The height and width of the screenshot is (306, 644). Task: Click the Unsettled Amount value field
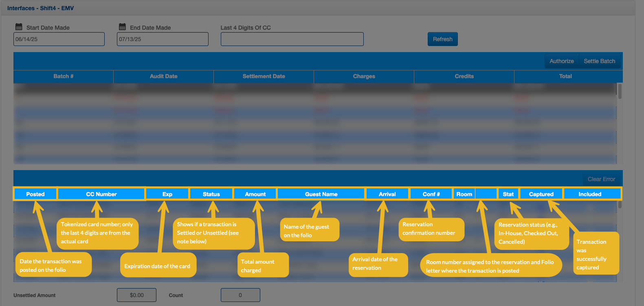pyautogui.click(x=136, y=295)
